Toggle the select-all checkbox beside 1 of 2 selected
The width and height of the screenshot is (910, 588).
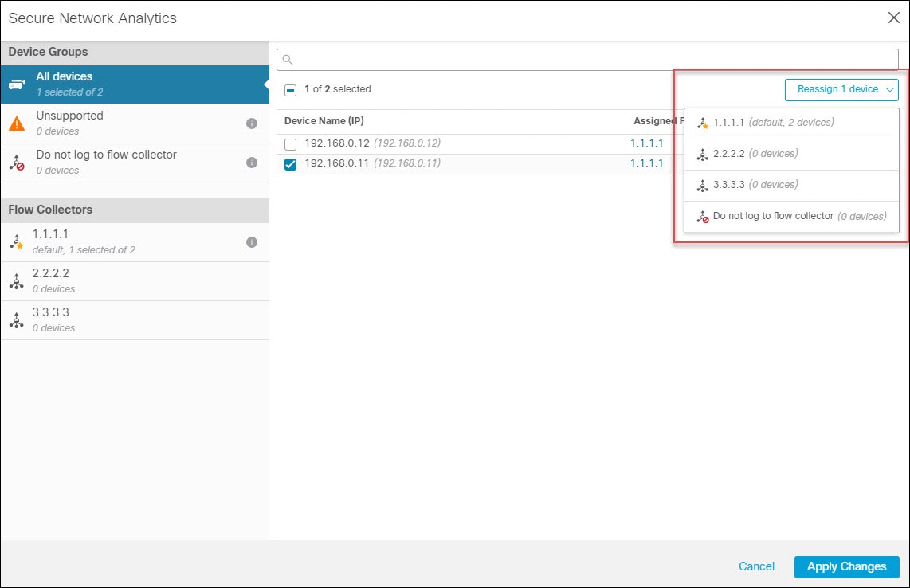click(290, 90)
